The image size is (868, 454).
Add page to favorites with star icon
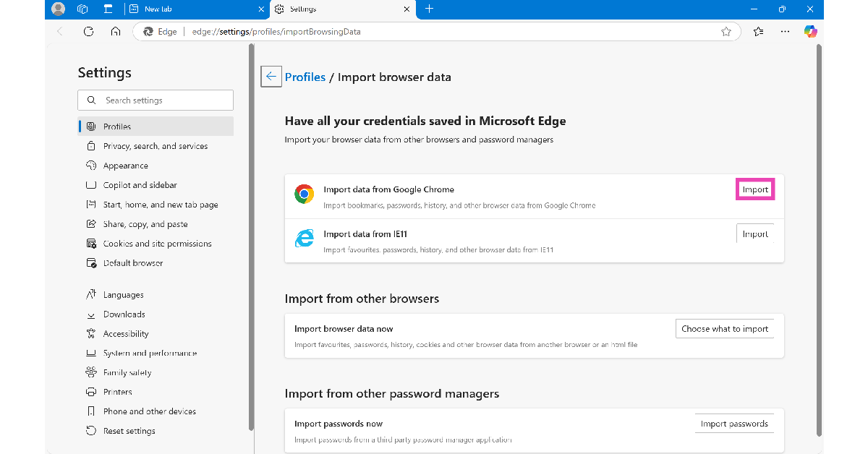(726, 32)
